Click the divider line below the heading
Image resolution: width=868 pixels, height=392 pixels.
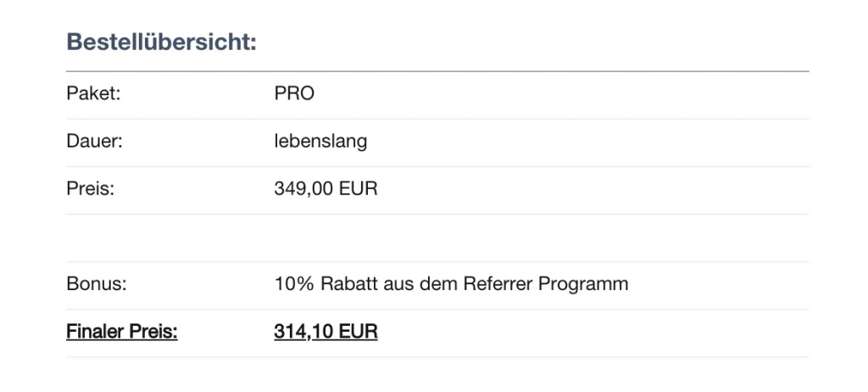coord(437,71)
